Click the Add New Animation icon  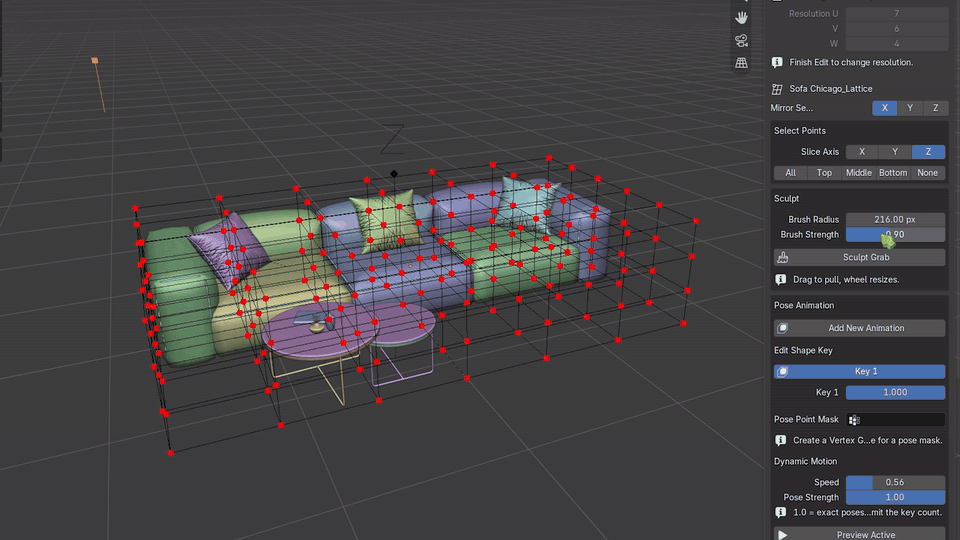(x=782, y=328)
